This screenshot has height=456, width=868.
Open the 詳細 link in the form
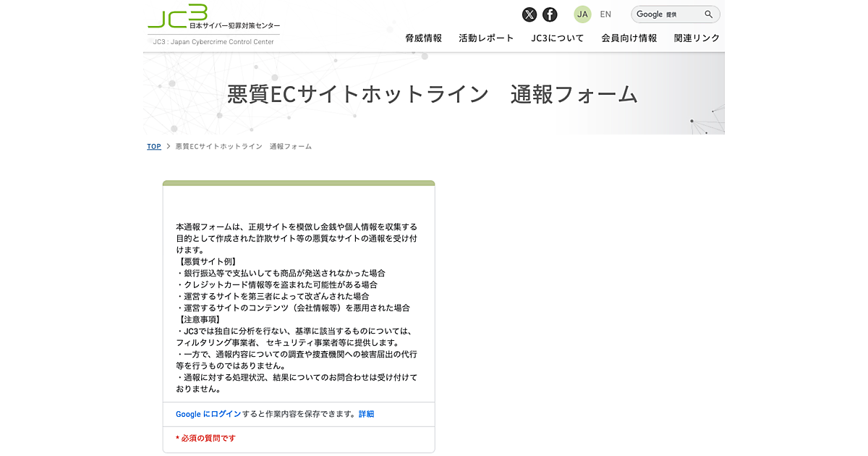(x=367, y=414)
